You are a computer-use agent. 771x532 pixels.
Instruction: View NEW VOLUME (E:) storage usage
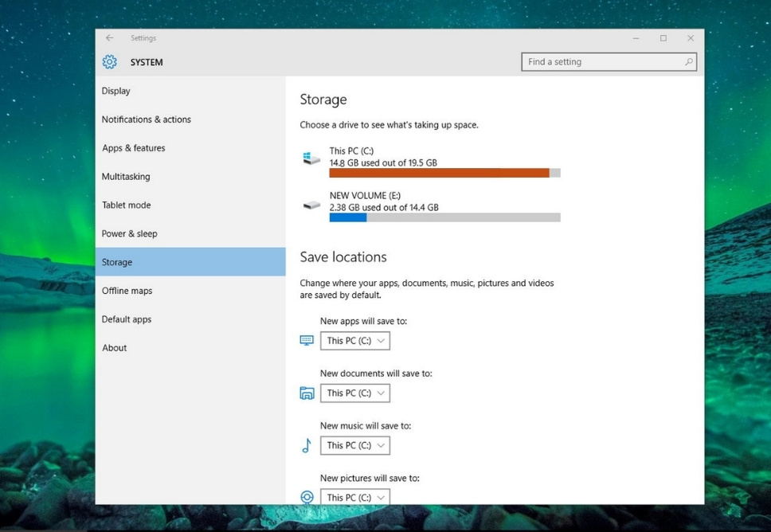point(384,201)
